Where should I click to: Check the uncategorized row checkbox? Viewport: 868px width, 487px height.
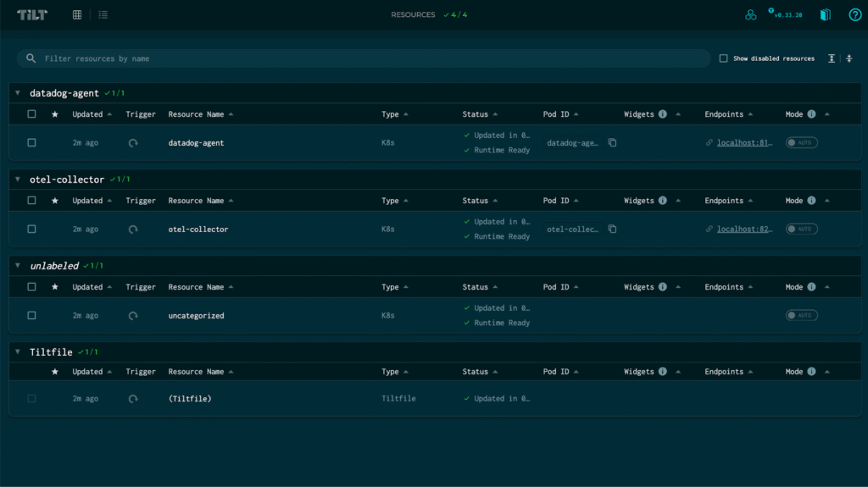coord(31,315)
